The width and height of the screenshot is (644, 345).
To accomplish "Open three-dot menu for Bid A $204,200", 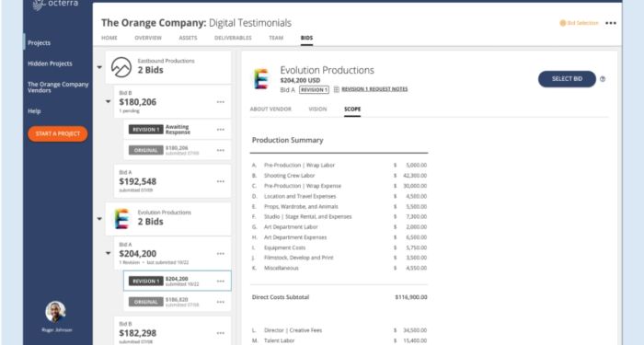I will coord(221,253).
